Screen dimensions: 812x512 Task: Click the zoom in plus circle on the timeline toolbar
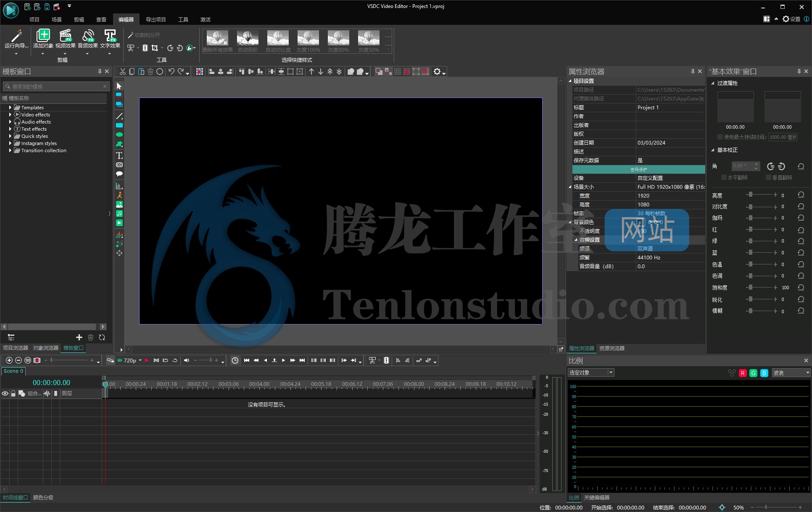tap(9, 360)
